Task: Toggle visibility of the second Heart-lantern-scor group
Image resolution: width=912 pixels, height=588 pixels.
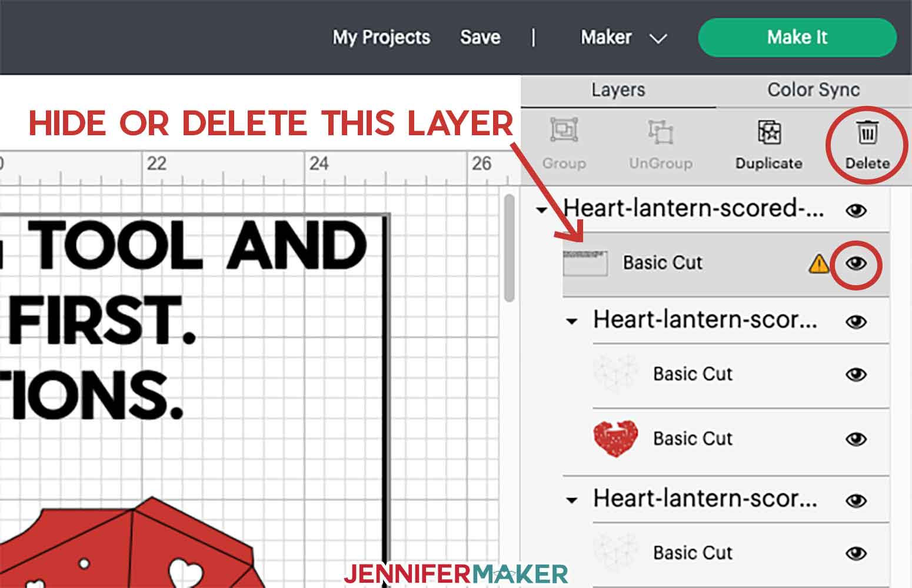Action: pyautogui.click(x=856, y=322)
